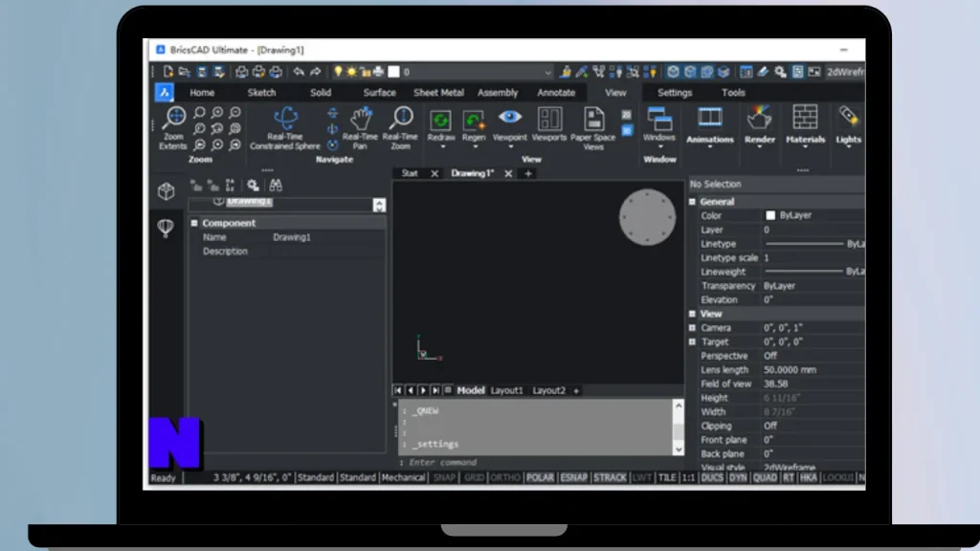
Task: Click the BricsCAD application logo button
Action: [x=165, y=93]
